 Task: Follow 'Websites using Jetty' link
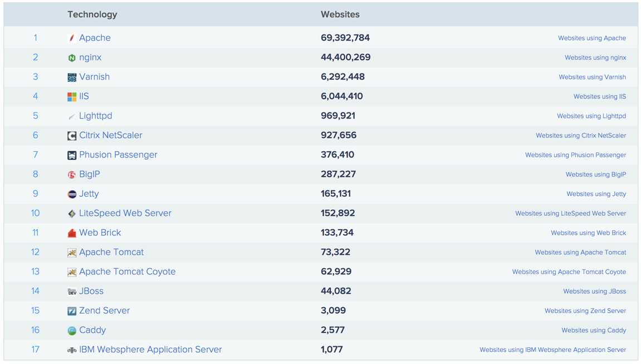tap(596, 194)
